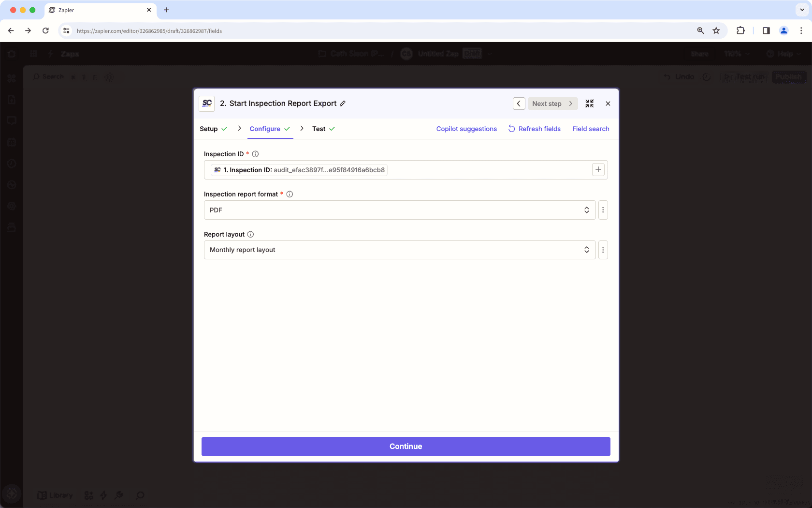Edit the step name with the pencil icon

(343, 103)
